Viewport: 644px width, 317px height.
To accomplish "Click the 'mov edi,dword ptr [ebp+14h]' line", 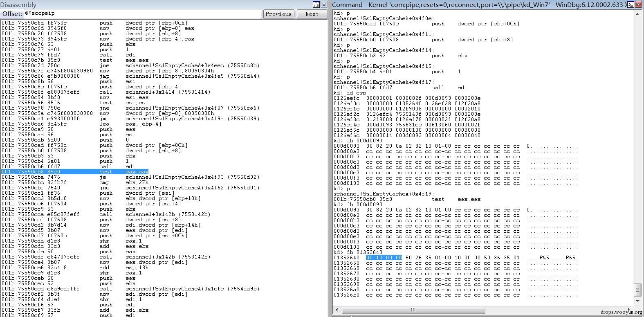I will pyautogui.click(x=101, y=225).
